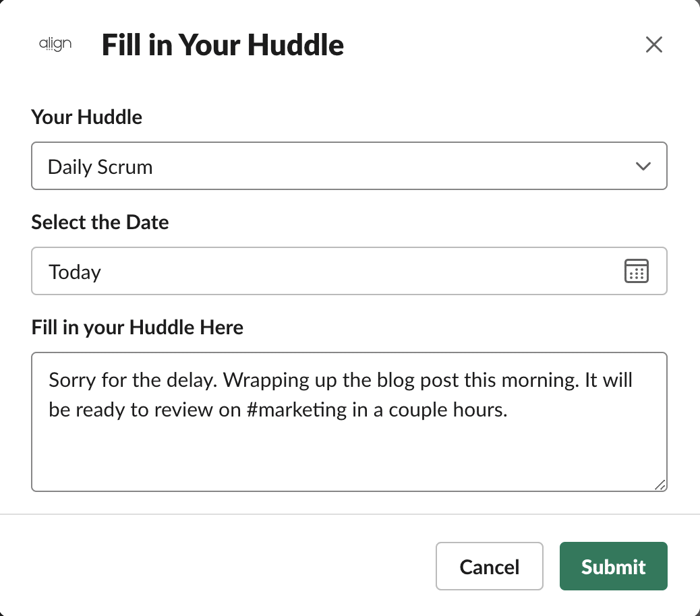700x616 pixels.
Task: Click the word Sorry in the message
Action: point(73,380)
